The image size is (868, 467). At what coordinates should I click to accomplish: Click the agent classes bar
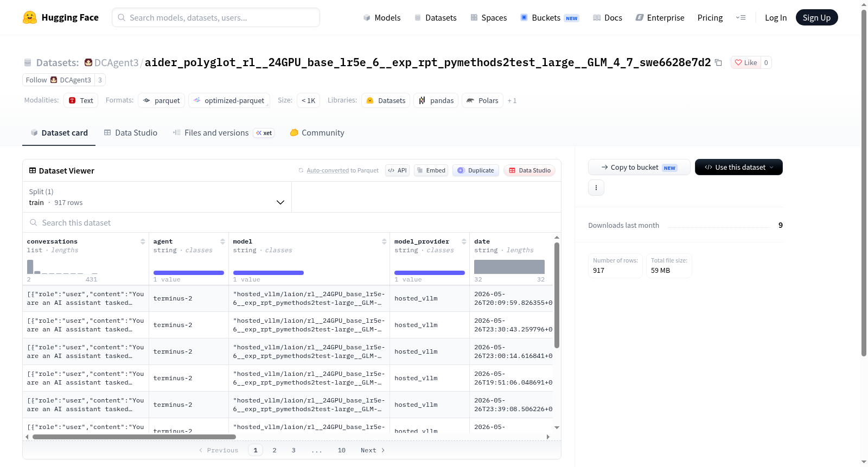tap(189, 273)
